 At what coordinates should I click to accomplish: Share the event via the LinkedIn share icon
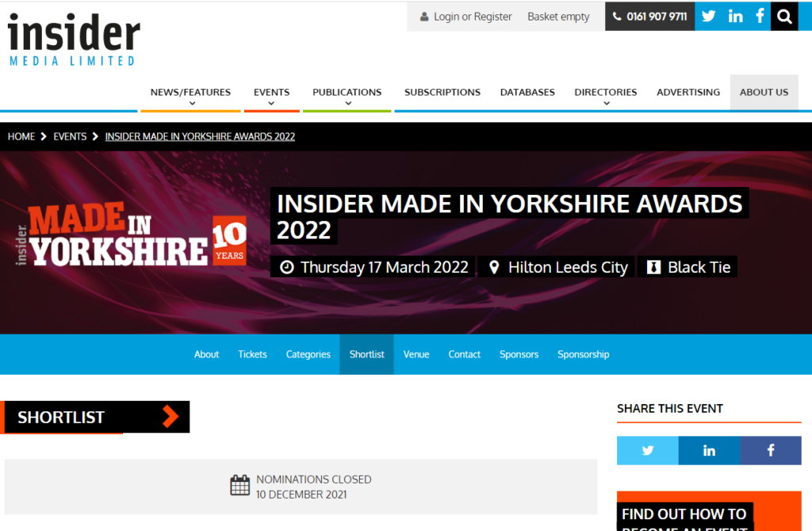(709, 450)
